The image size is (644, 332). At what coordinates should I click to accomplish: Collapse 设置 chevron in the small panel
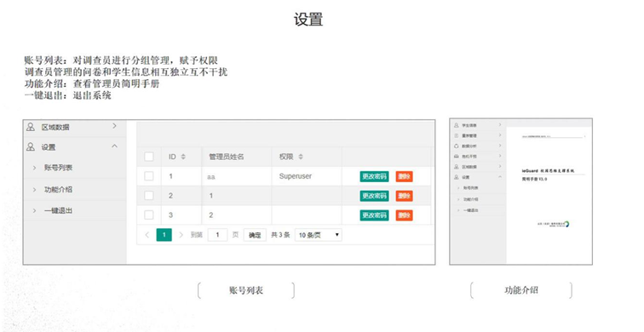point(500,177)
